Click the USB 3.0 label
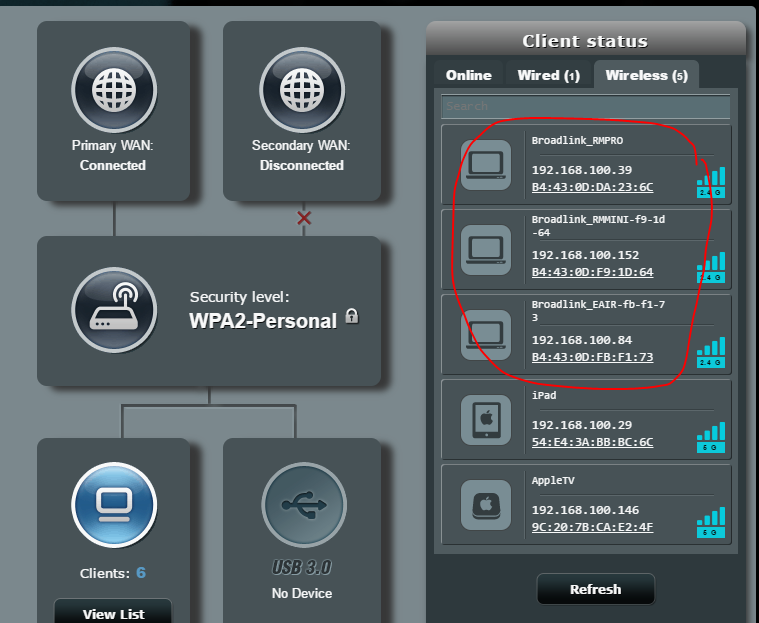Image resolution: width=759 pixels, height=623 pixels. pyautogui.click(x=302, y=567)
